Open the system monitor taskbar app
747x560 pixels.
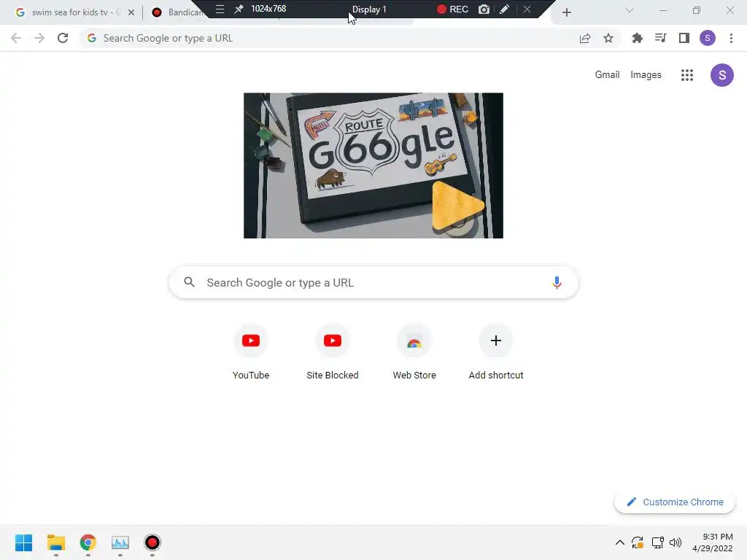point(120,542)
